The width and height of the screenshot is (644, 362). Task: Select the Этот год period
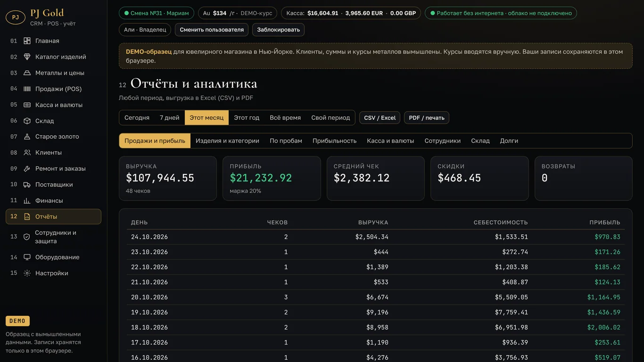click(x=247, y=118)
